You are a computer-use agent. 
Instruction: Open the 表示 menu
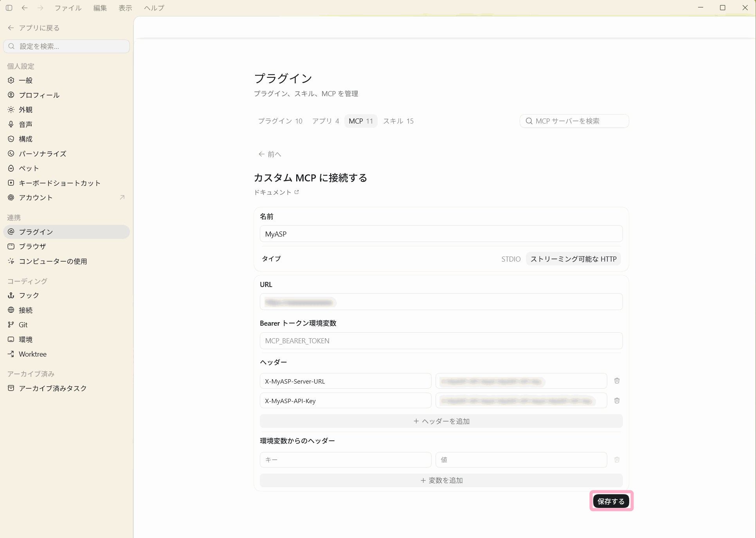click(x=125, y=8)
